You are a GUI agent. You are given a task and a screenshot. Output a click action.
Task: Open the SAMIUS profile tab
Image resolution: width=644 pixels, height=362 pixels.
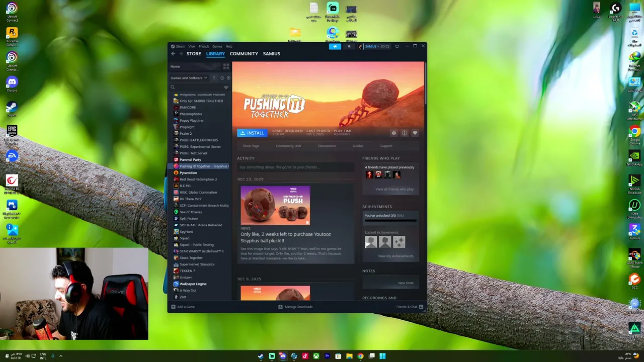pos(272,54)
